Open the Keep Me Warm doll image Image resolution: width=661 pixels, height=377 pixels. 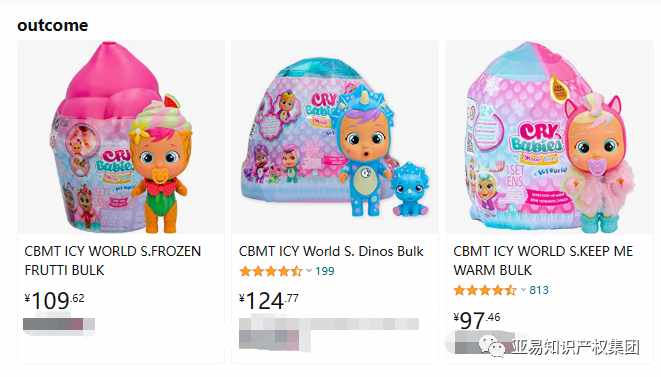[x=549, y=137]
